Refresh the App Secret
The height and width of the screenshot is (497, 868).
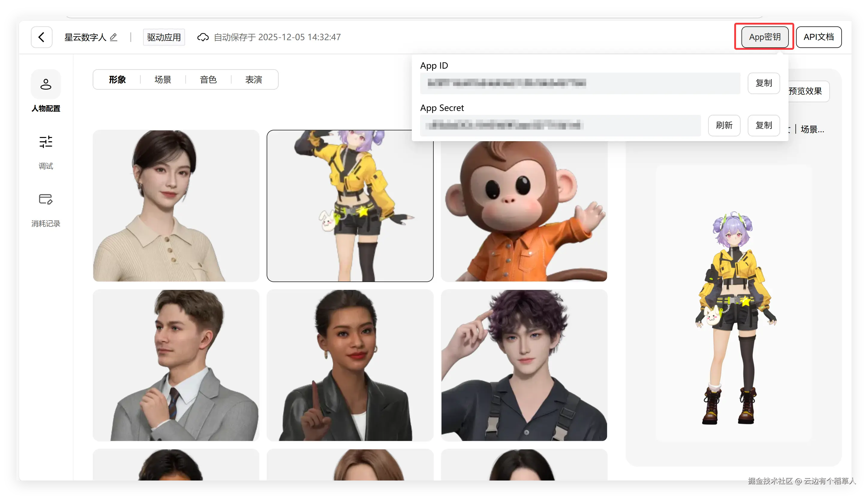(x=724, y=125)
